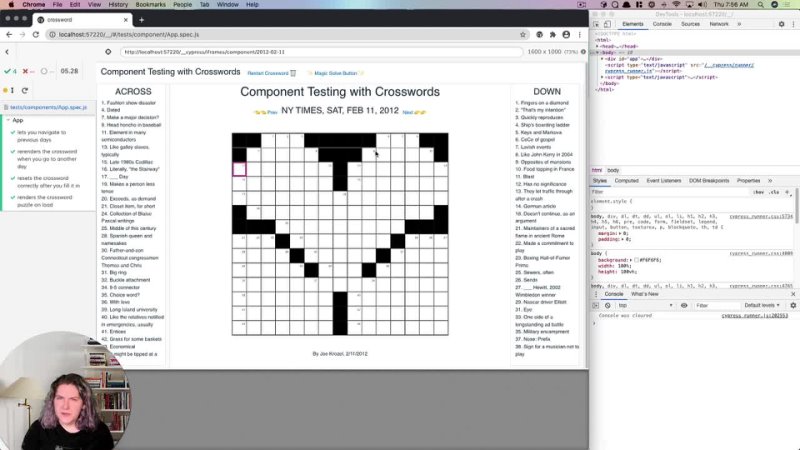Reload the Chrome page
The height and width of the screenshot is (450, 800).
(x=36, y=35)
